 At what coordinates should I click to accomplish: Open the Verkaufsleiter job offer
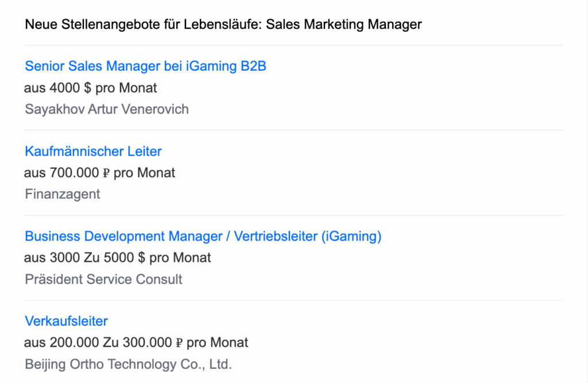[66, 321]
